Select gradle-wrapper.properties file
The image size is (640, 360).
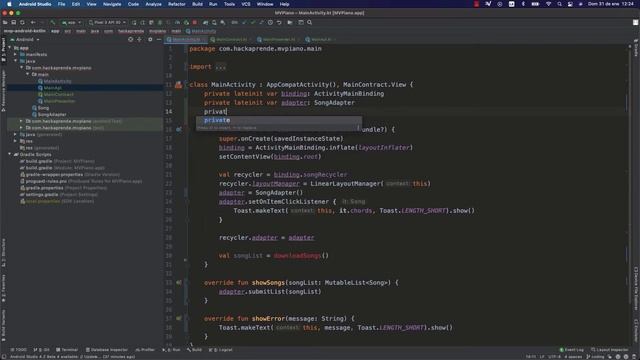click(x=70, y=174)
